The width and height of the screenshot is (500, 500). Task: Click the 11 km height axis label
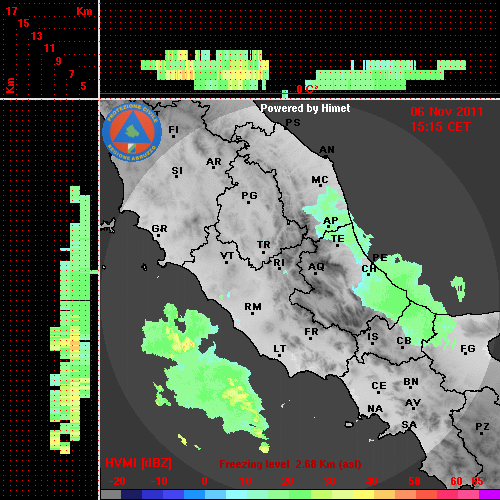click(x=49, y=48)
